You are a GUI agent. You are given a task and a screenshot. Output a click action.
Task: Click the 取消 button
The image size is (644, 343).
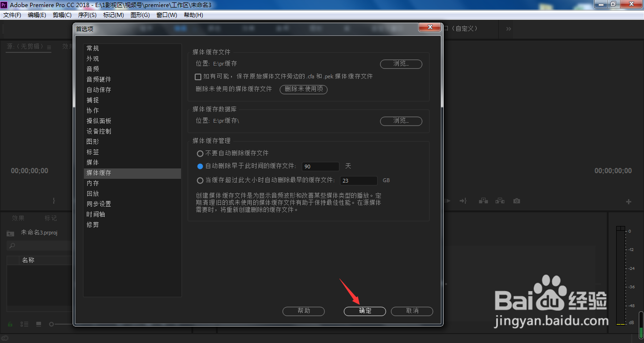pos(412,311)
